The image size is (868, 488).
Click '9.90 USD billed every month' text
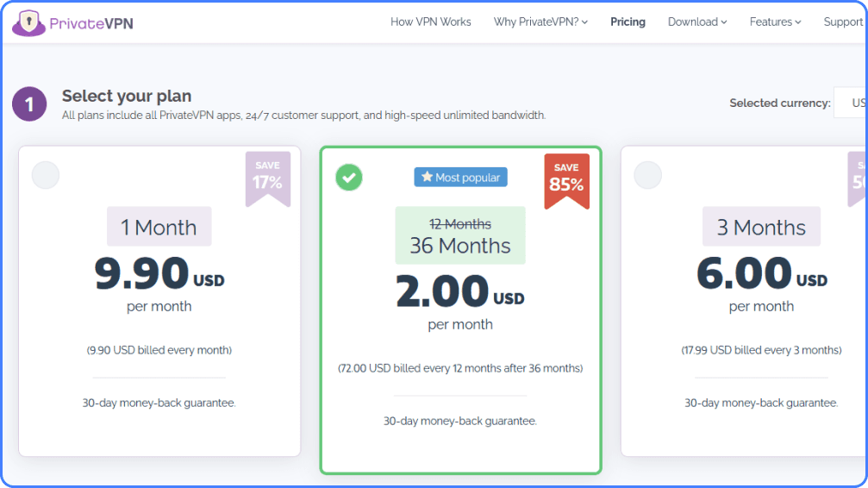tap(159, 350)
